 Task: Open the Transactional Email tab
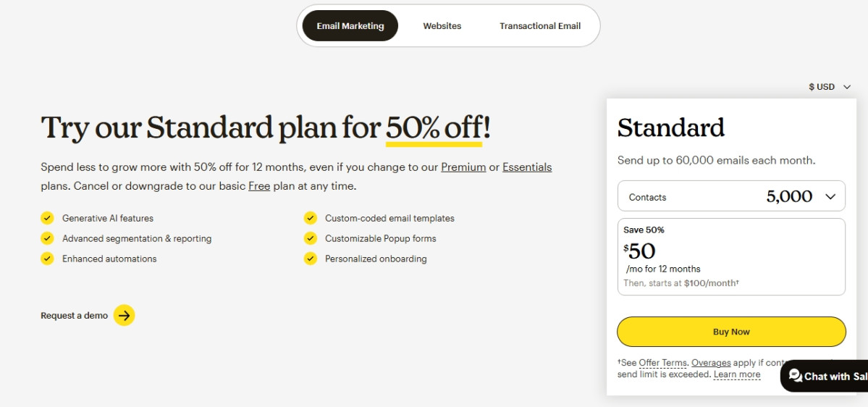click(540, 26)
